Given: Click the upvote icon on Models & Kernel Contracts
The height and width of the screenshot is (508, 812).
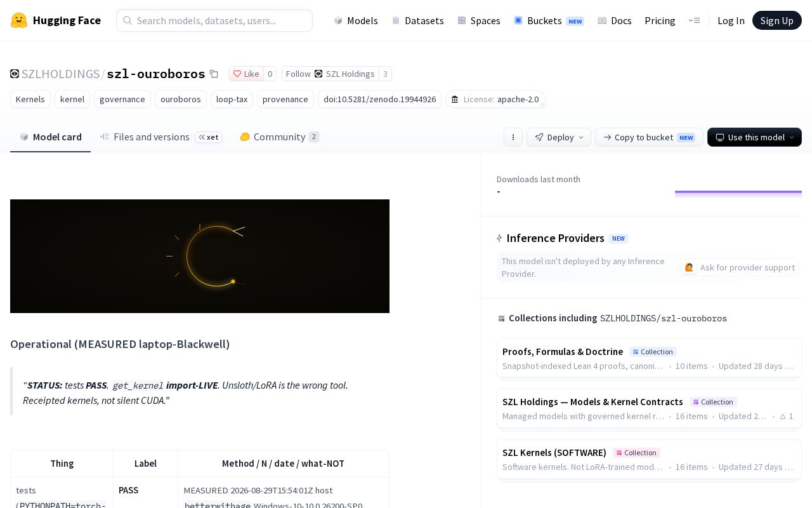Looking at the screenshot, I should click(x=783, y=417).
